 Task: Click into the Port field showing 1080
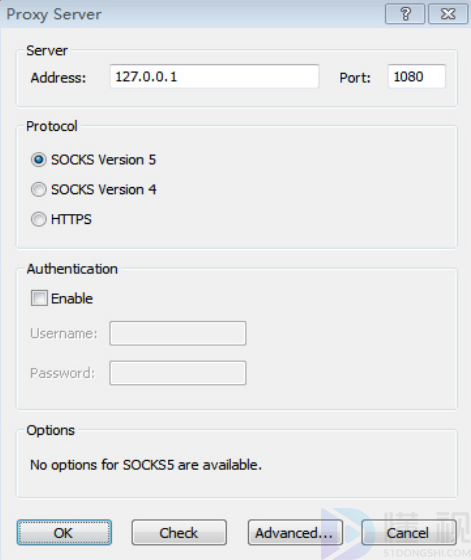coord(417,76)
